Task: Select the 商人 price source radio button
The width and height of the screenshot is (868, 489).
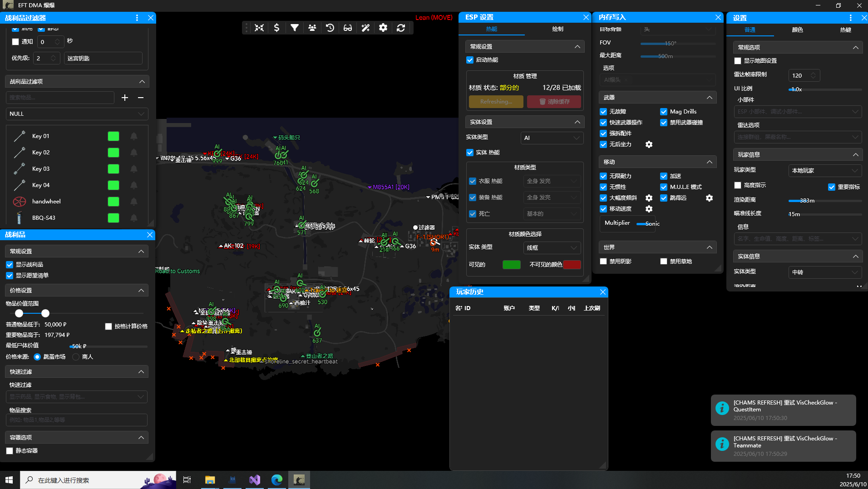Action: [x=76, y=357]
